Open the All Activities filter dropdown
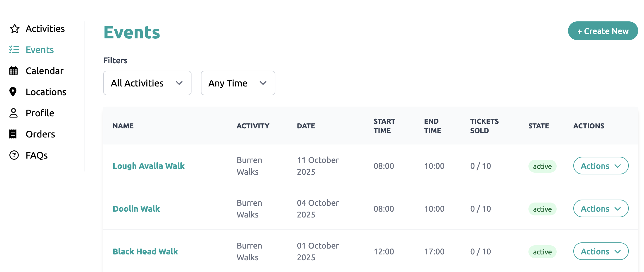Image resolution: width=644 pixels, height=272 pixels. point(147,83)
